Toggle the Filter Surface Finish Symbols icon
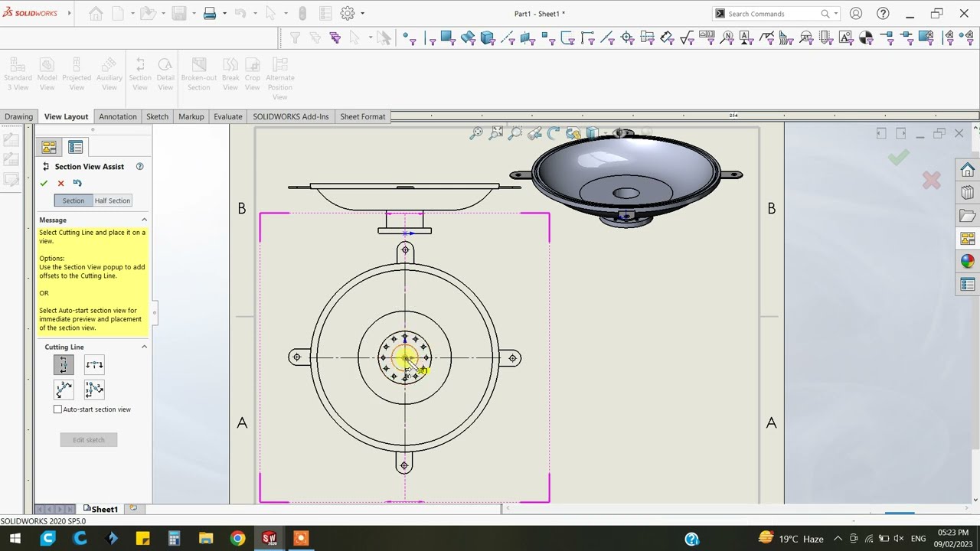980x551 pixels. (688, 37)
